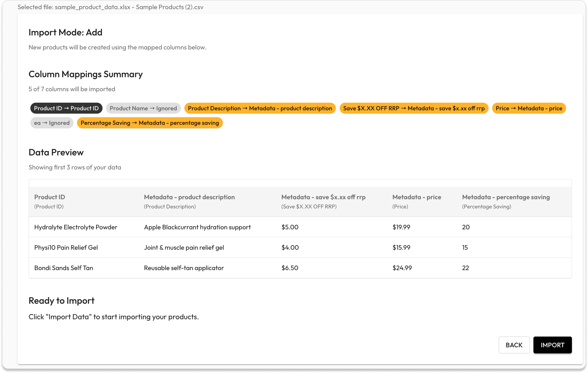Viewport: 588px width, 373px height.
Task: Select the Price → Metadata - price chip
Action: (529, 108)
